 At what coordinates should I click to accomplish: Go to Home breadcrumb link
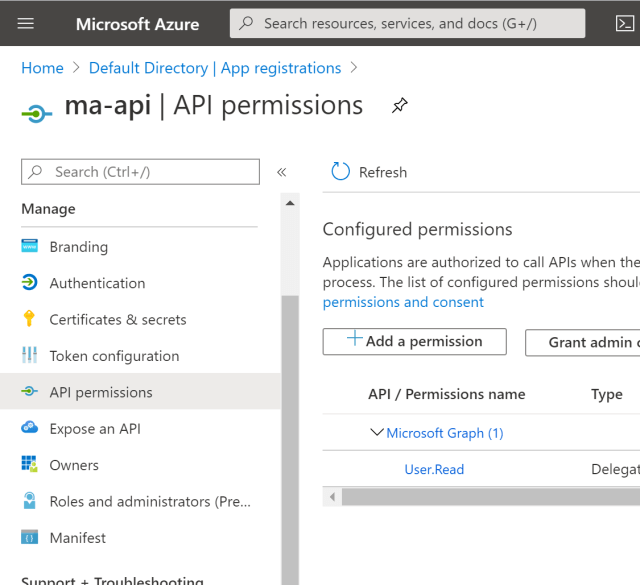42,68
